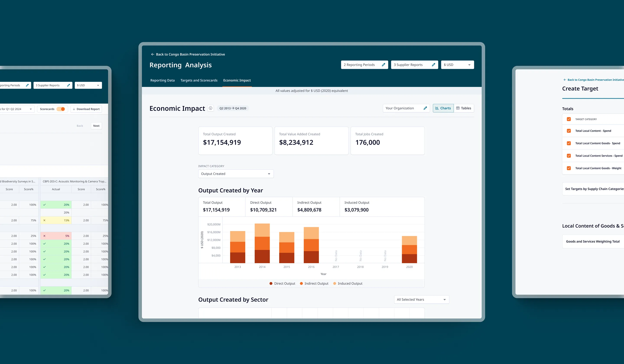Viewport: 624px width, 364px height.
Task: Click pencil icon in left panel Supplier Reports
Action: point(68,85)
